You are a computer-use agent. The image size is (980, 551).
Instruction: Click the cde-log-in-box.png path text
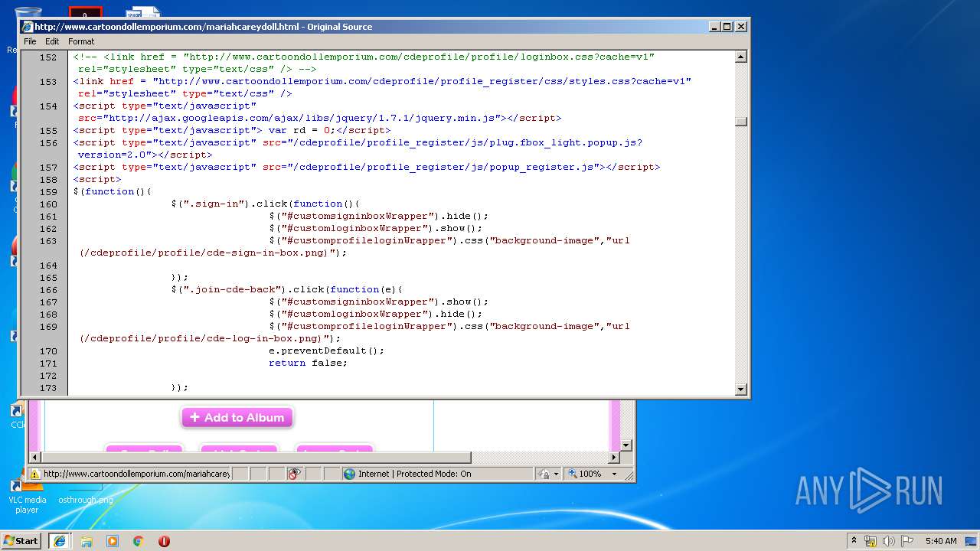(201, 338)
